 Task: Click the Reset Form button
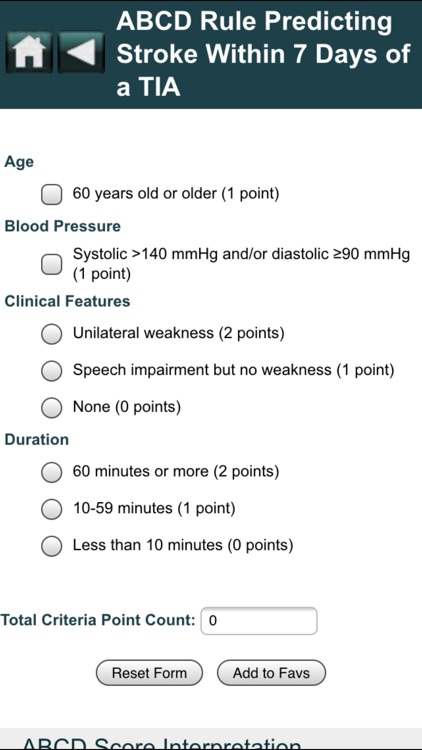pos(149,673)
